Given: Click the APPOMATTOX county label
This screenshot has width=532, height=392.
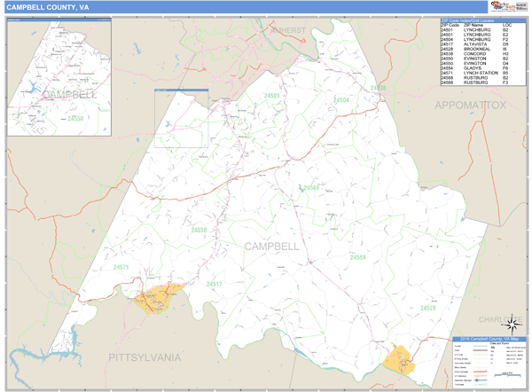Looking at the screenshot, I should pyautogui.click(x=470, y=106).
